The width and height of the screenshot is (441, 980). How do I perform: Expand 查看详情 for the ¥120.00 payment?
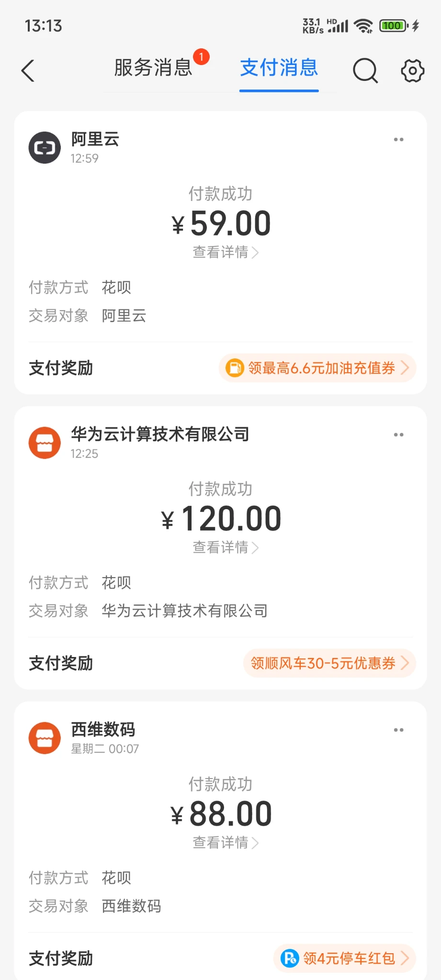(225, 547)
